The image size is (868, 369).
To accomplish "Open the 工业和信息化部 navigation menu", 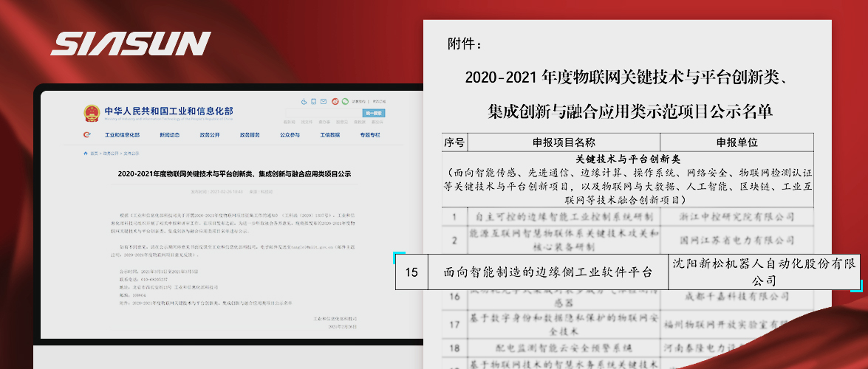I will click(x=122, y=135).
